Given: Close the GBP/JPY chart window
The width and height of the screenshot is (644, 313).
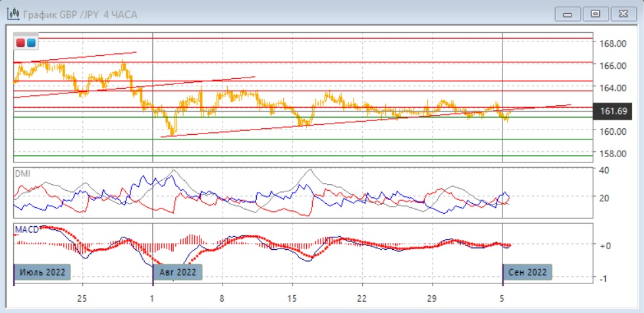Looking at the screenshot, I should (x=623, y=14).
